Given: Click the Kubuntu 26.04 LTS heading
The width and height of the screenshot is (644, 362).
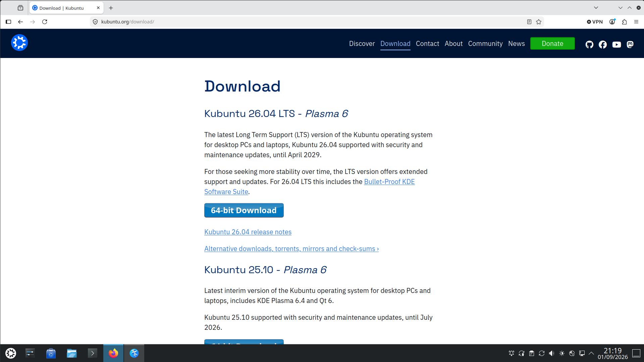Looking at the screenshot, I should [276, 114].
